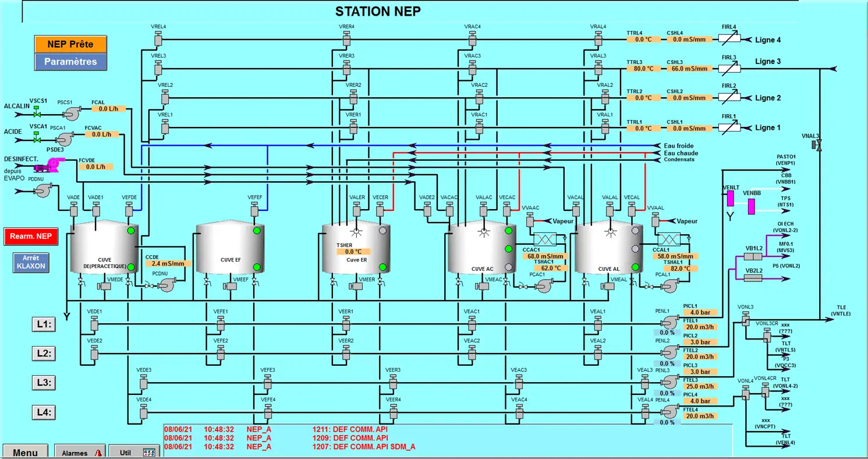
Task: Click the TSHER 0.0 °C field
Action: tap(353, 252)
